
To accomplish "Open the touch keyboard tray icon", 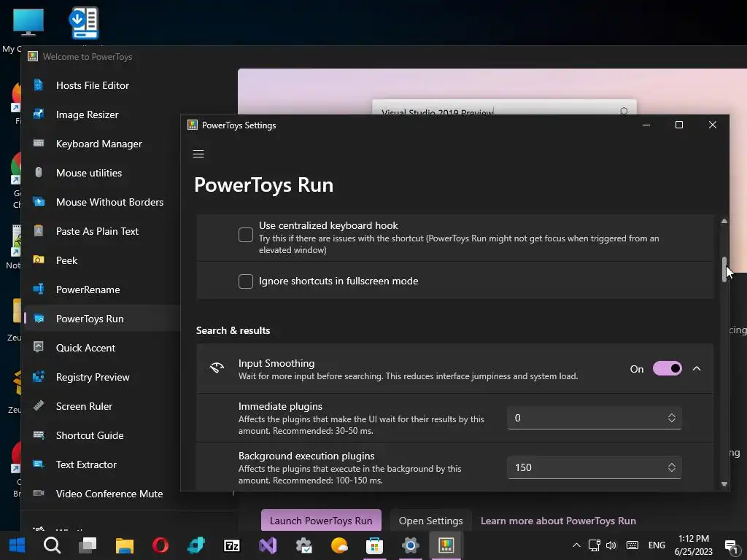I will (632, 545).
